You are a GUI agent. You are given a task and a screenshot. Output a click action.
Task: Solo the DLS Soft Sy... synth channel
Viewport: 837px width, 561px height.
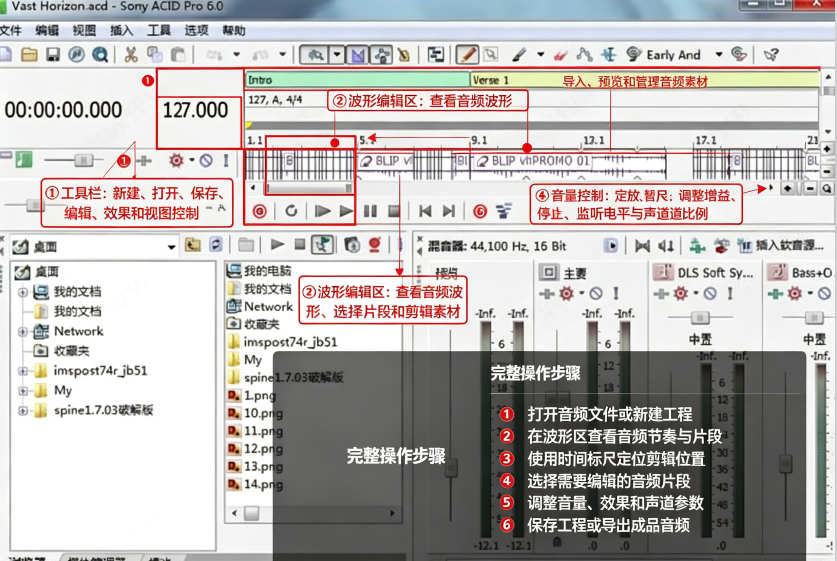click(730, 293)
